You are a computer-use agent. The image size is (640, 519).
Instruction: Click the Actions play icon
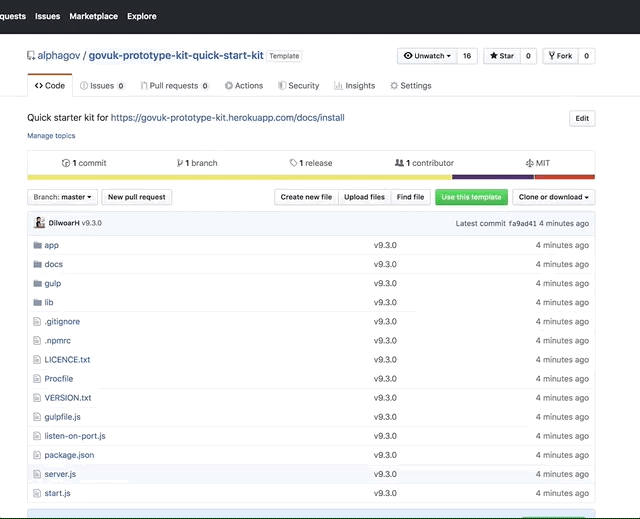point(229,86)
